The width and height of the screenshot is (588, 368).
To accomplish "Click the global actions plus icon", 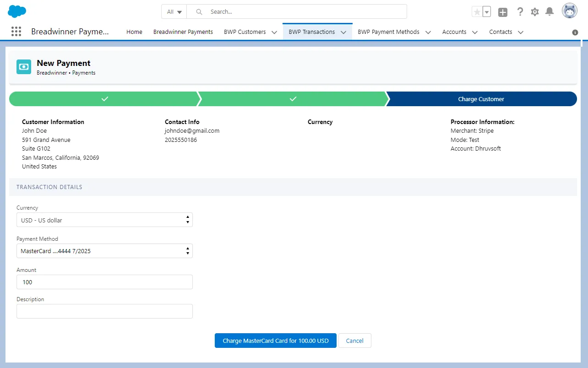I will tap(503, 12).
